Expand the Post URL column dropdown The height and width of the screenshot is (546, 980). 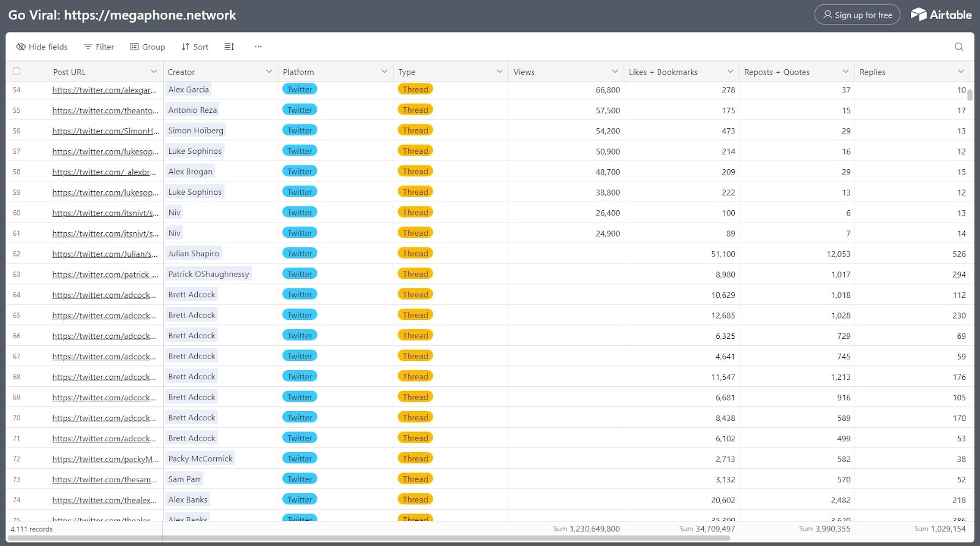click(x=153, y=72)
